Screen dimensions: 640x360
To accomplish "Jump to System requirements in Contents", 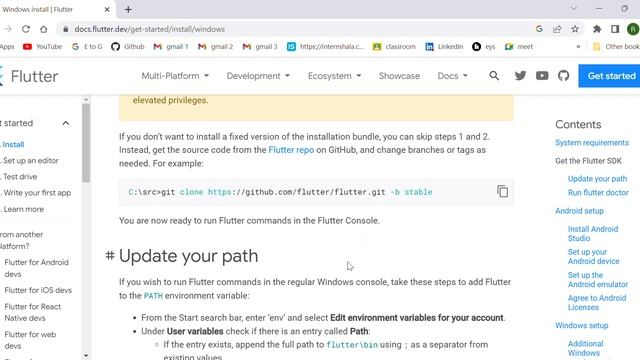I will click(x=592, y=142).
